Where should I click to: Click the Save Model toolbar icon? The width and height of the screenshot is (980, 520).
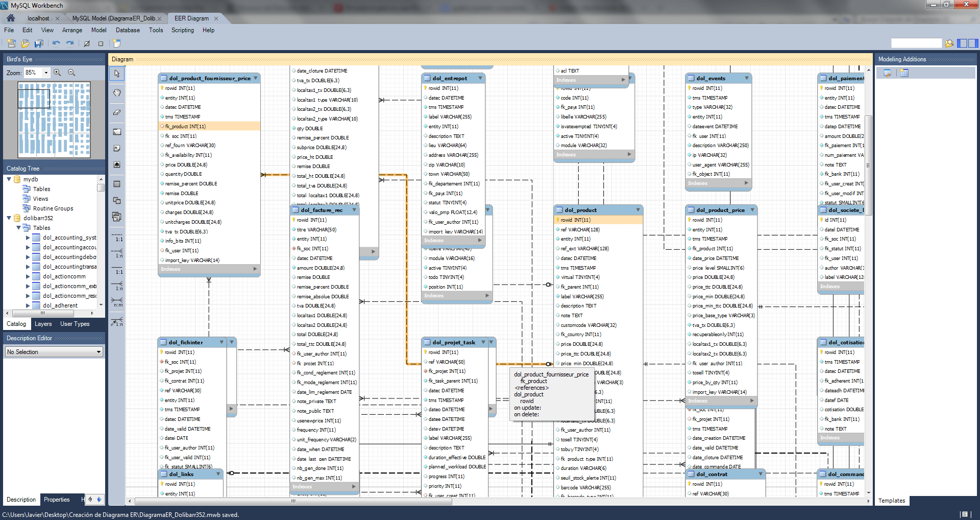click(39, 43)
